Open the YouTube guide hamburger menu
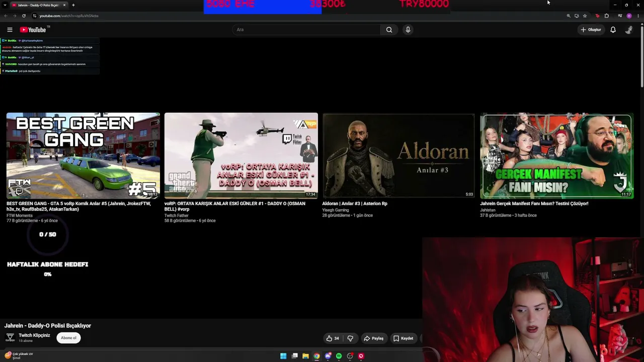The image size is (644, 362). [x=10, y=30]
